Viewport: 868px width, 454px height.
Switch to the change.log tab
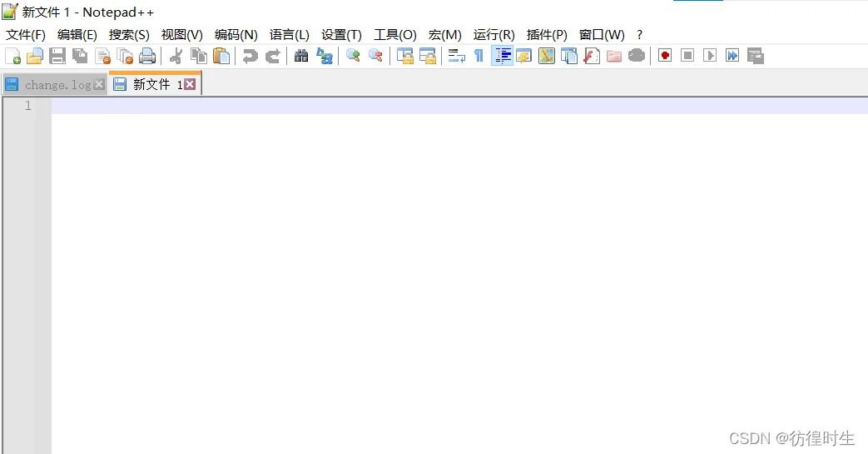pyautogui.click(x=54, y=85)
